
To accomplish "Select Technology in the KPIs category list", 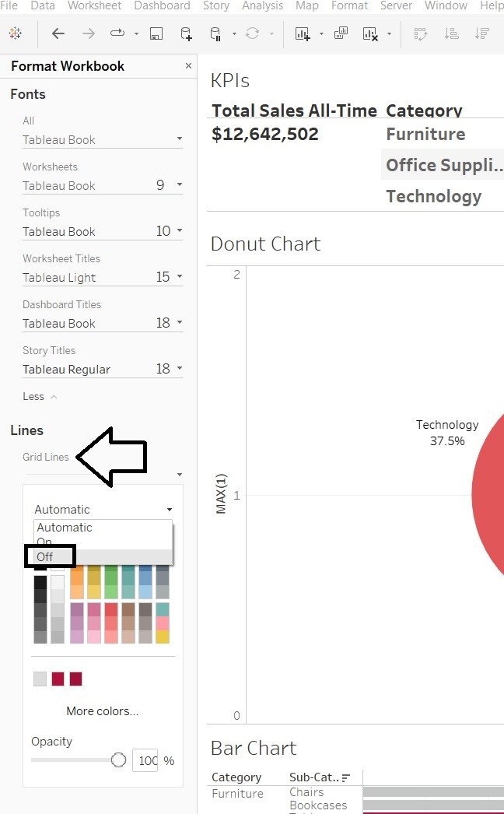I will [434, 196].
